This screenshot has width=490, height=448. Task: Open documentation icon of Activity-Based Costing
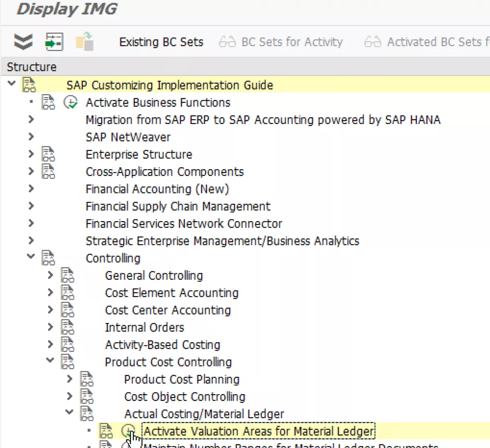click(67, 345)
